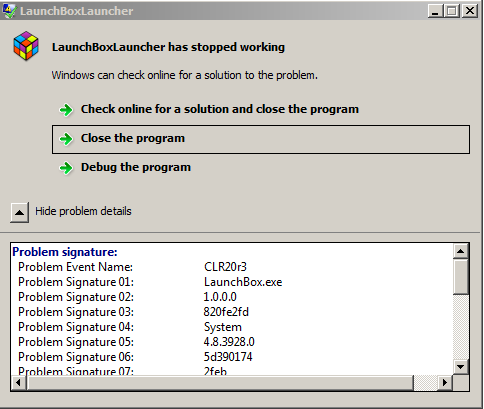Click vertical scrollbar up arrow in details
The width and height of the screenshot is (484, 409).
point(461,251)
